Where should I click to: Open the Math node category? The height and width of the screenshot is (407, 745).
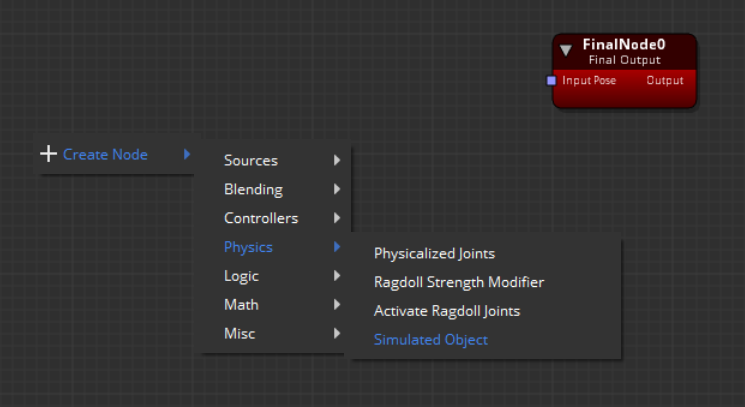[x=240, y=305]
